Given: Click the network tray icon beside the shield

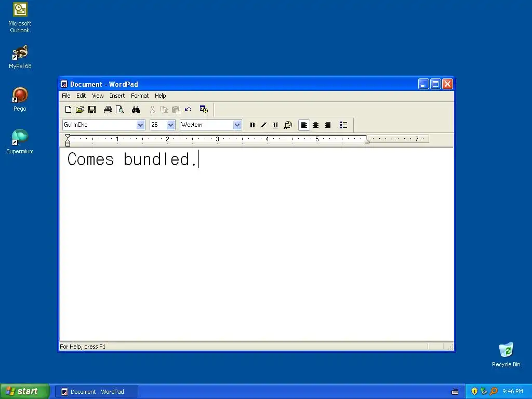Looking at the screenshot, I should tap(484, 391).
